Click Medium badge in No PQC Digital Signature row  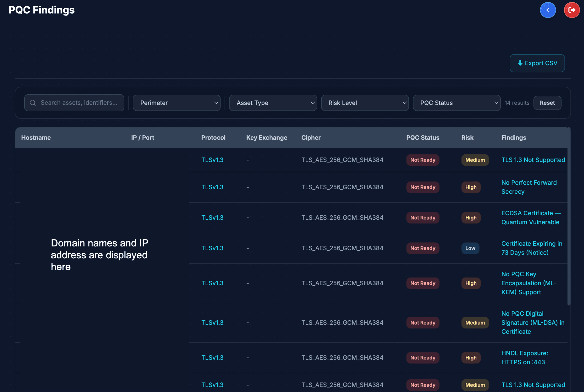[475, 323]
